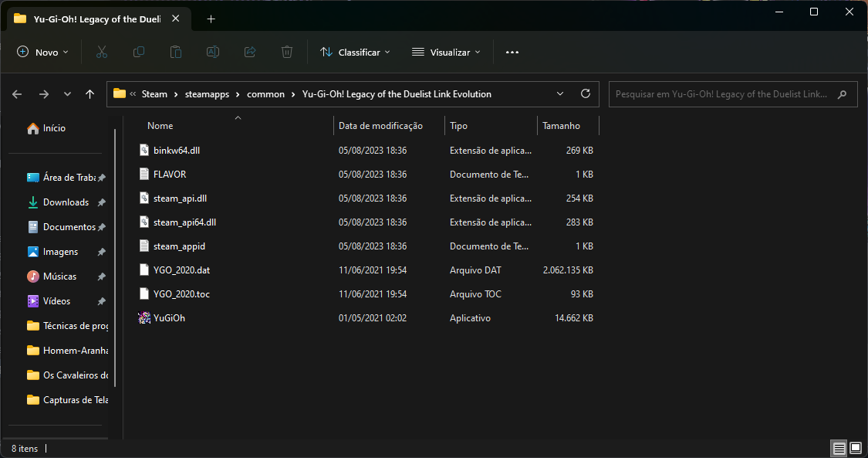Switch to large thumbnails view icon

[x=856, y=449]
